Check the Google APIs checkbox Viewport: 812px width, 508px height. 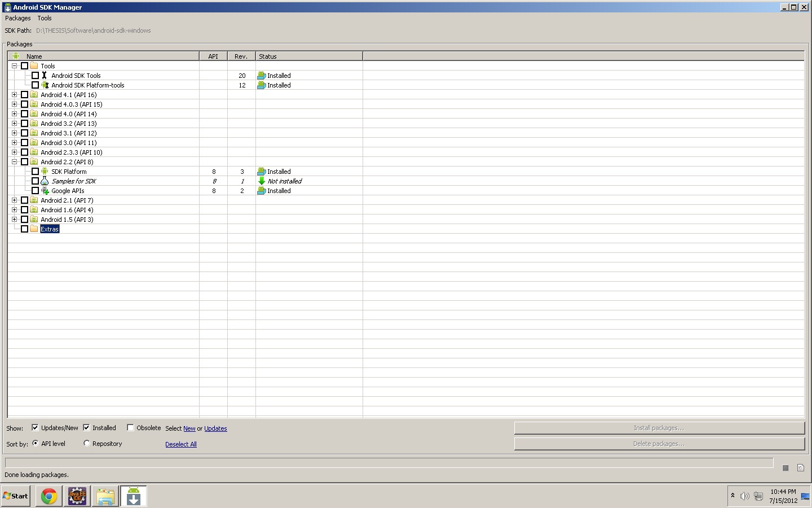[35, 190]
